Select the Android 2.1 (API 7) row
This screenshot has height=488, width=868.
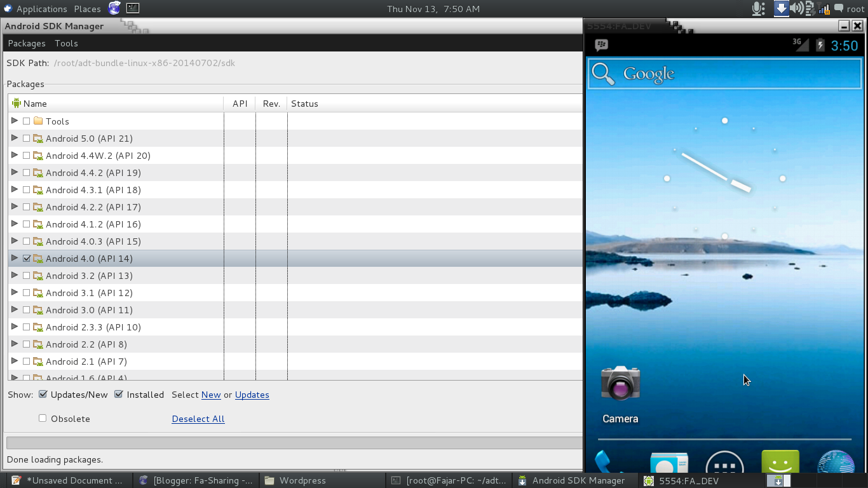tap(295, 361)
